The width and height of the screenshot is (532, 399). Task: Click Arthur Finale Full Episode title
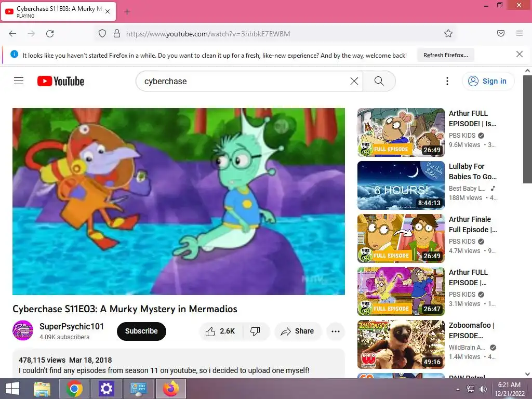[x=473, y=224]
